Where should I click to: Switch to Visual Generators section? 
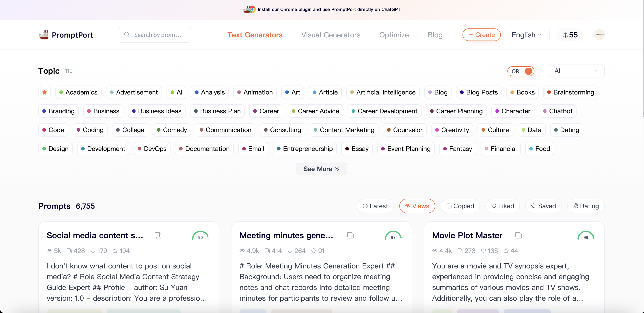[x=331, y=35]
